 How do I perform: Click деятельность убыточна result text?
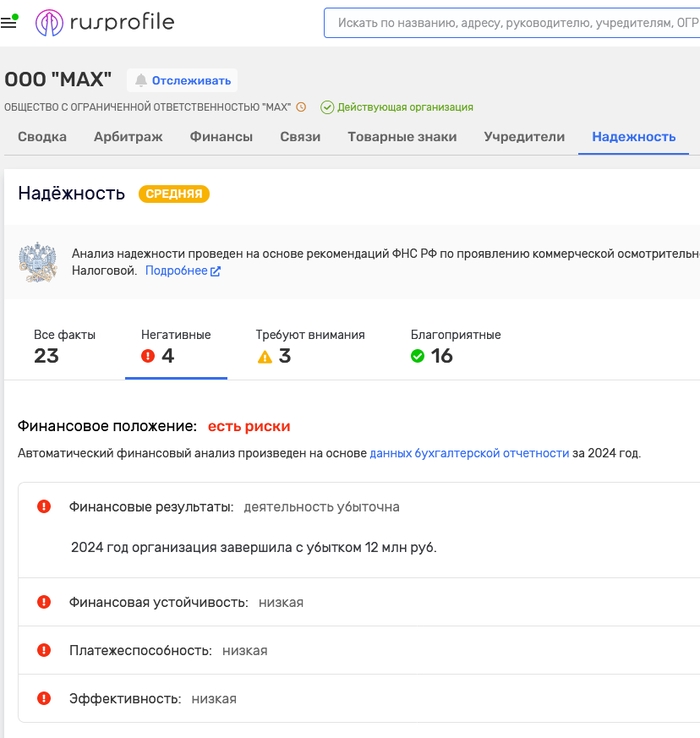pyautogui.click(x=322, y=507)
